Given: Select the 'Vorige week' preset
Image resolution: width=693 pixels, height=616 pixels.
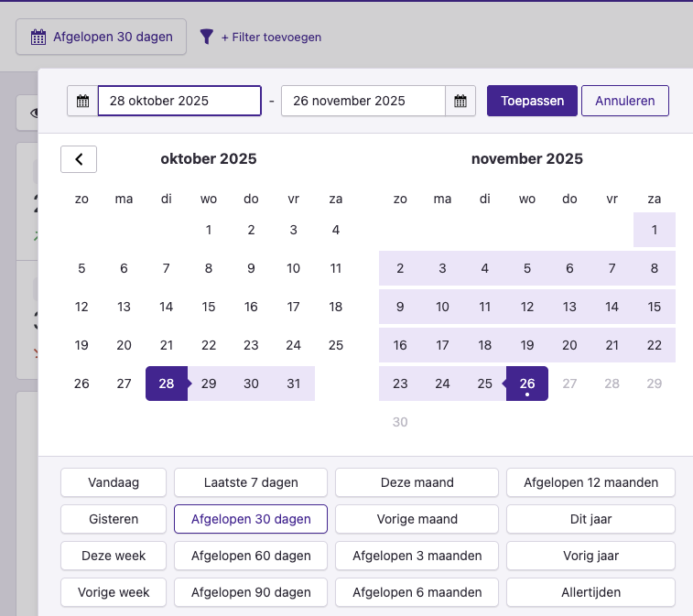Looking at the screenshot, I should tap(114, 592).
